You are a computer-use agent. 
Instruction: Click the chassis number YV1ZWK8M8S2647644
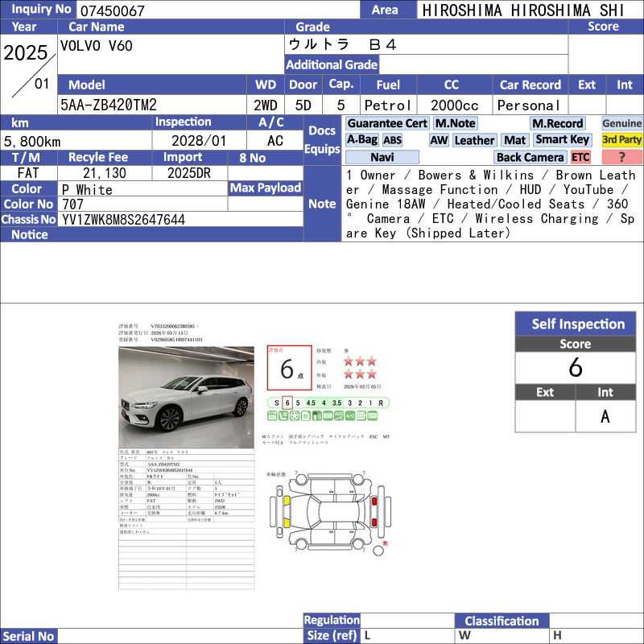click(x=123, y=220)
